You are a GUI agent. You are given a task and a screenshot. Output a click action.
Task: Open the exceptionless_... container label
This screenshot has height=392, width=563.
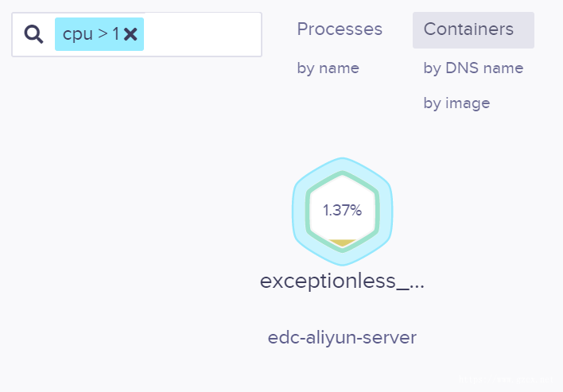coord(342,281)
